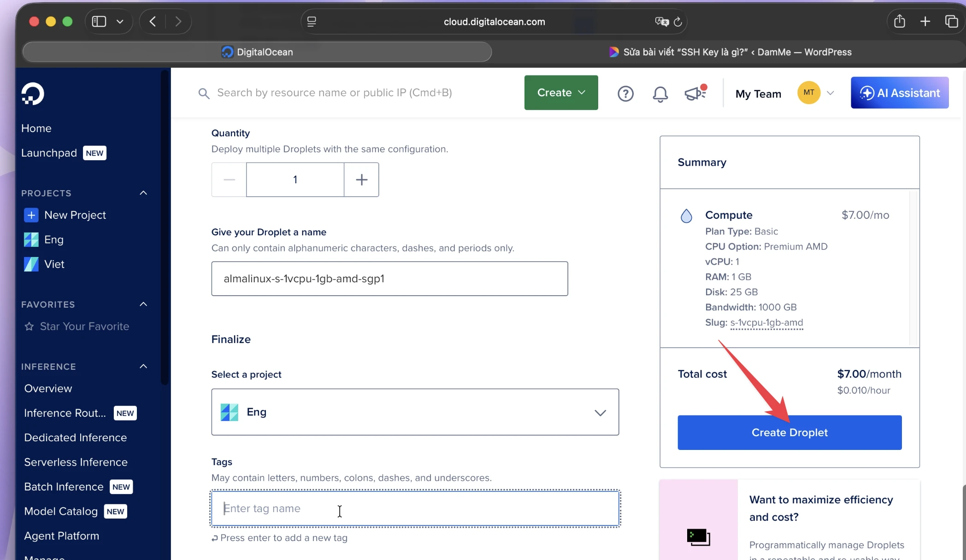This screenshot has height=560, width=966.
Task: Collapse the PROJECTS section
Action: (143, 193)
